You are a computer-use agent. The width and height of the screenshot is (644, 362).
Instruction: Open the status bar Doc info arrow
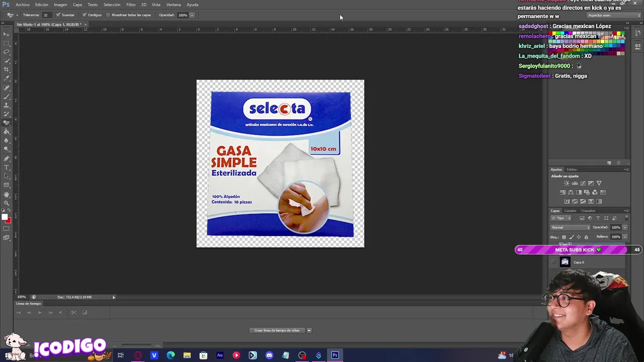click(114, 297)
